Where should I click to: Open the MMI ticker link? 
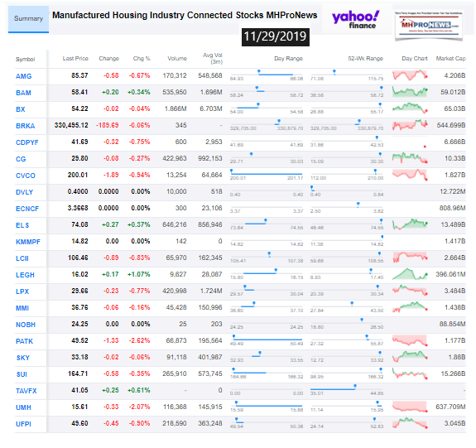22,308
